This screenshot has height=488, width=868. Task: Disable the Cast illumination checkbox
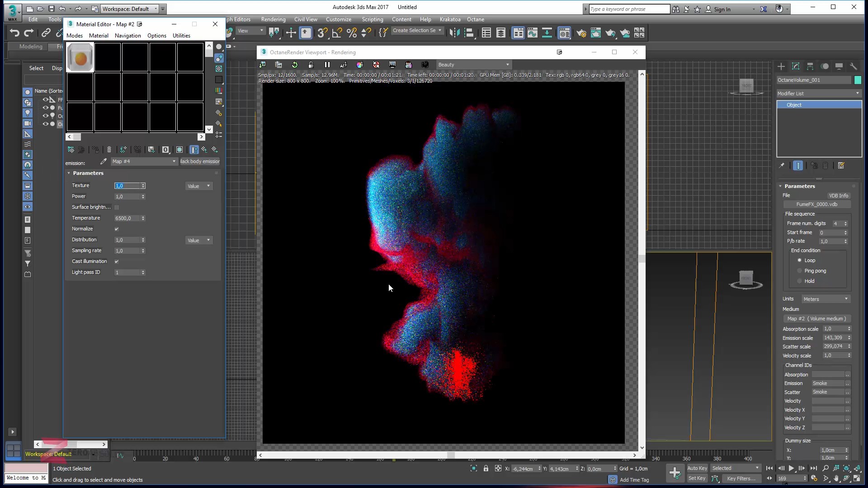point(117,261)
